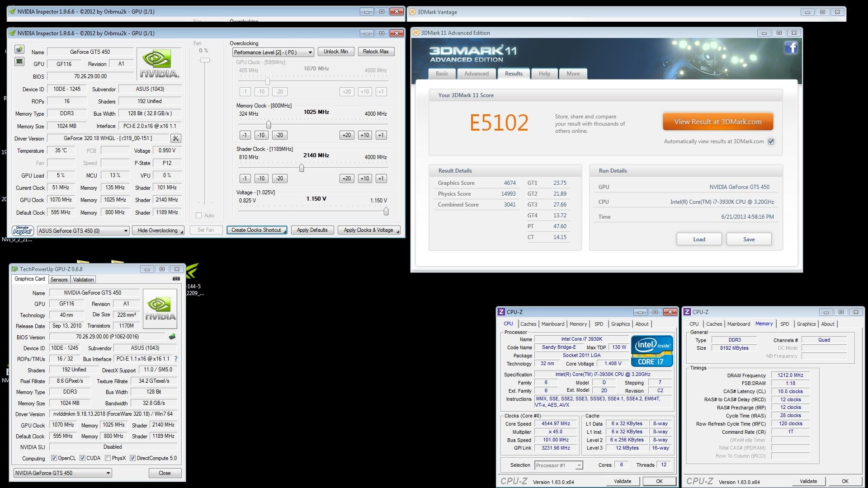Screen dimensions: 868x488
Task: Open the Performance Level dropdown
Action: pos(273,52)
